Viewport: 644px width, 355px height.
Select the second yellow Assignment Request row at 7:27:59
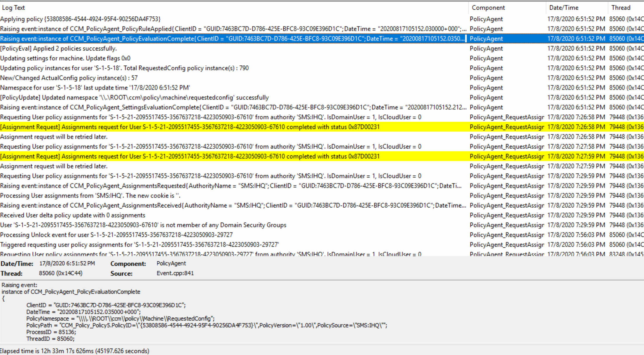pyautogui.click(x=190, y=156)
